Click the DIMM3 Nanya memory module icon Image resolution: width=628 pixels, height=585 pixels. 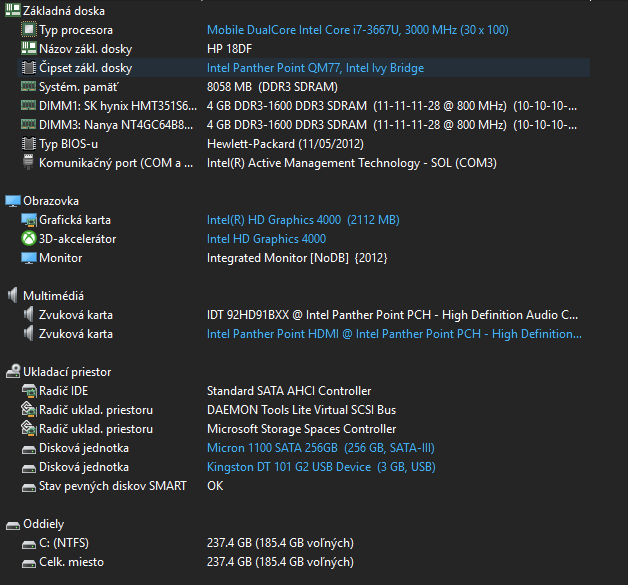click(28, 124)
